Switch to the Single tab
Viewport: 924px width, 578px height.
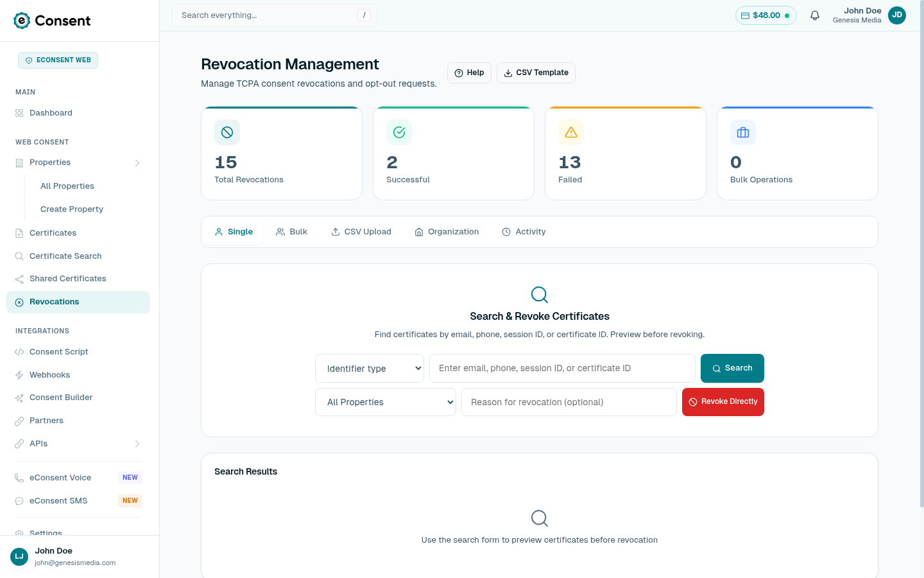point(234,232)
